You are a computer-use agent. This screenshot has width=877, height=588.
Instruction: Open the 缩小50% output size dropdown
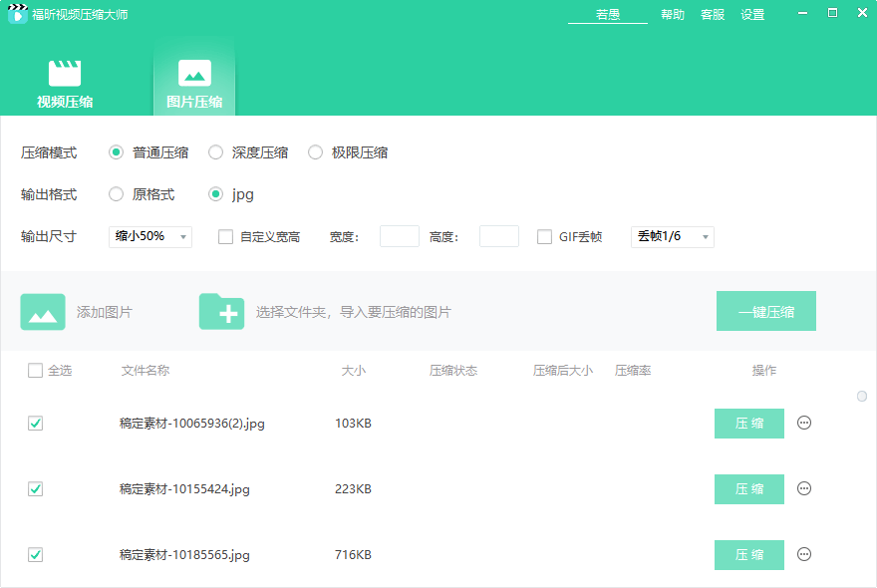[x=149, y=236]
